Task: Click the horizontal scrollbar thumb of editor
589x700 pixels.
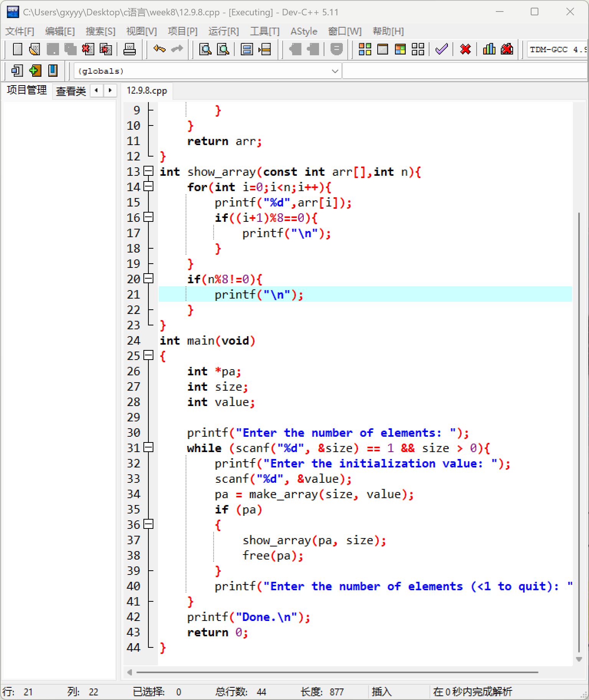Action: [x=337, y=672]
